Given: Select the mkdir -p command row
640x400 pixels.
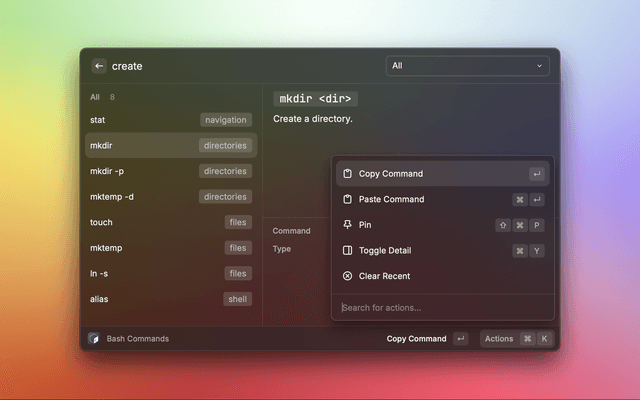Looking at the screenshot, I should click(171, 171).
